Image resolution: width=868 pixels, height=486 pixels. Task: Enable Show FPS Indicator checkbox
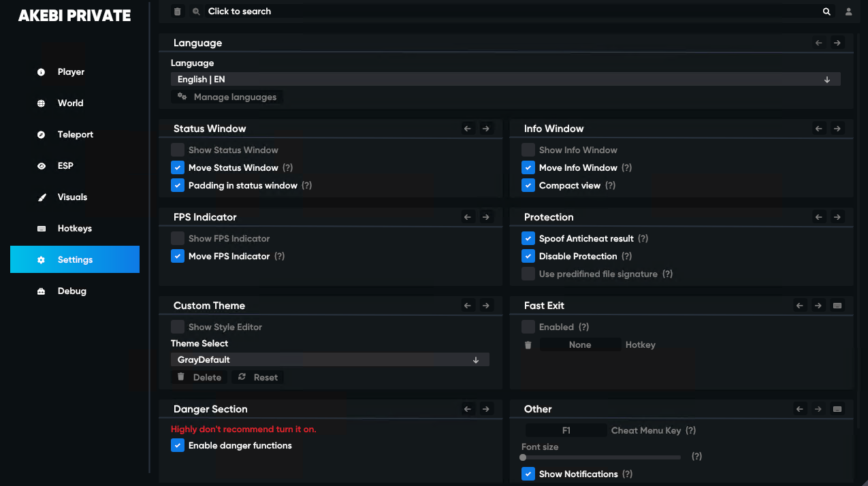coord(178,239)
